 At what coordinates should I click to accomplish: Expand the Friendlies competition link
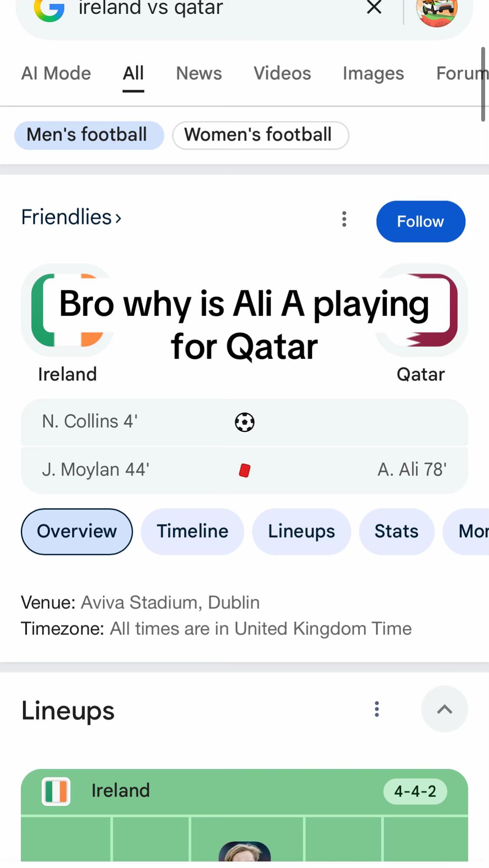pos(72,217)
